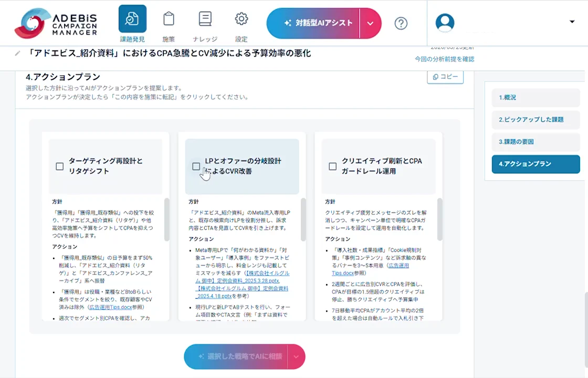
Task: Check the クリエイティブ刷新とCPAガードレール運用 option
Action: coord(333,166)
